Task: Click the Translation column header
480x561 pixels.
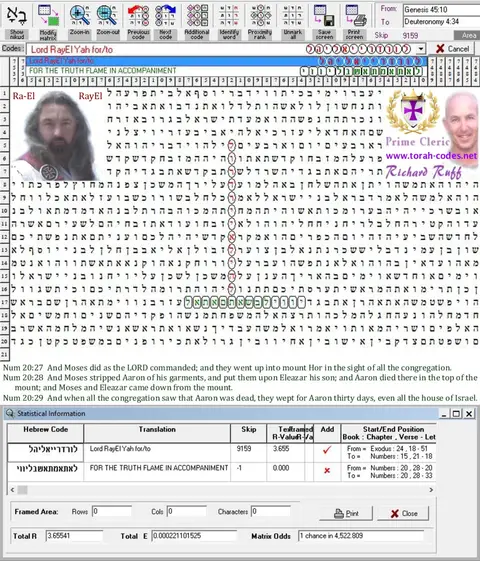Action: click(157, 433)
